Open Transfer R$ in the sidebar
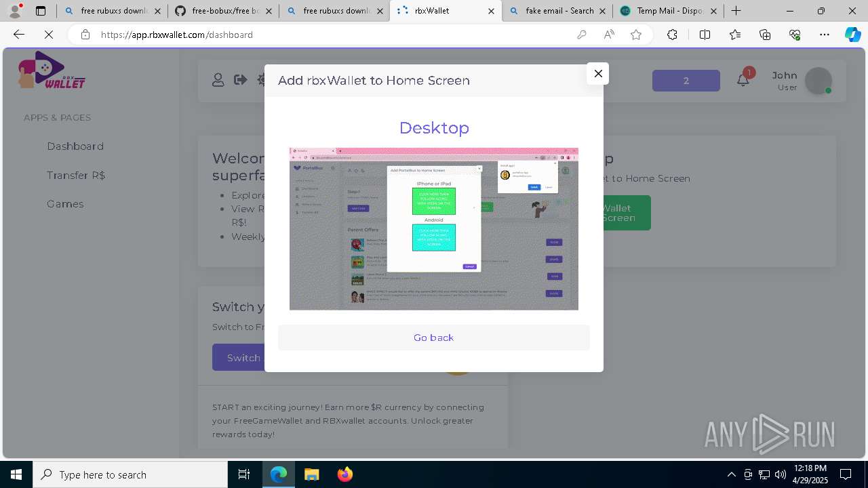868x488 pixels. [x=76, y=175]
